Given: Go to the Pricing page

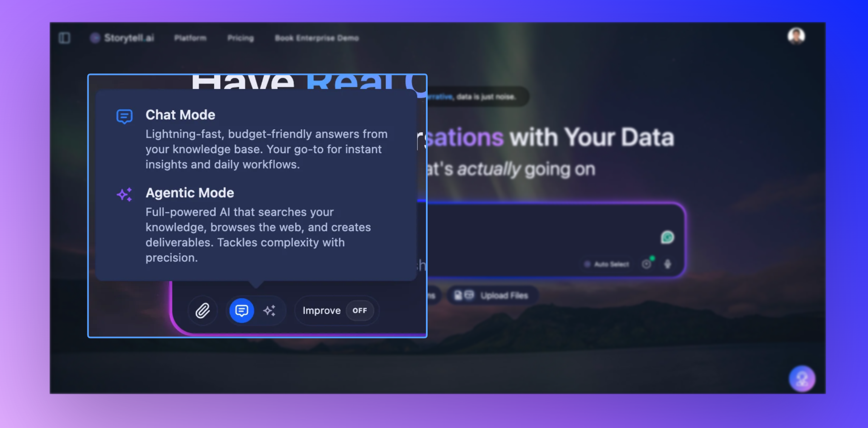Looking at the screenshot, I should [x=240, y=38].
